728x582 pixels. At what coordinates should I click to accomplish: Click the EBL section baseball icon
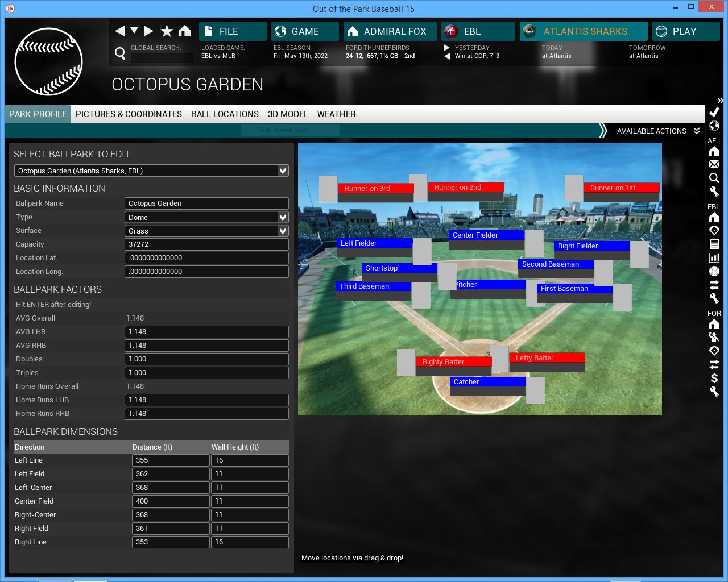[x=714, y=271]
